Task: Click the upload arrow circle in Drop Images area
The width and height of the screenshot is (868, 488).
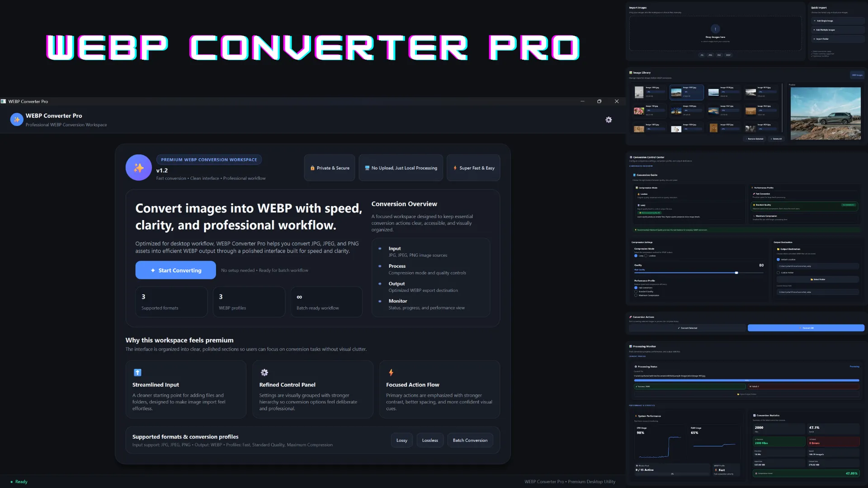Action: (x=715, y=29)
